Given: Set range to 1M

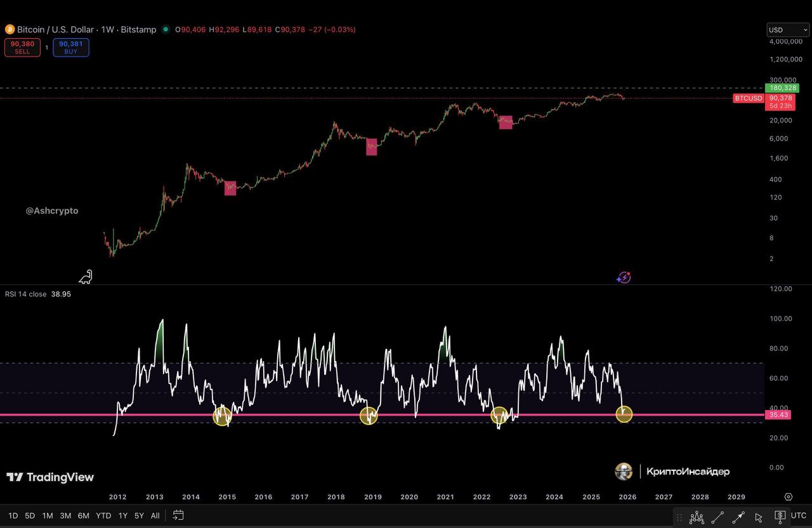Looking at the screenshot, I should coord(48,515).
